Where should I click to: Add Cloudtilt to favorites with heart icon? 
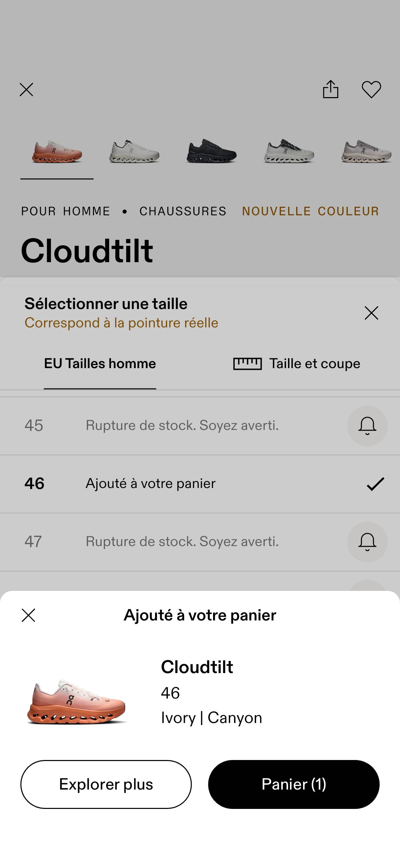(x=371, y=90)
